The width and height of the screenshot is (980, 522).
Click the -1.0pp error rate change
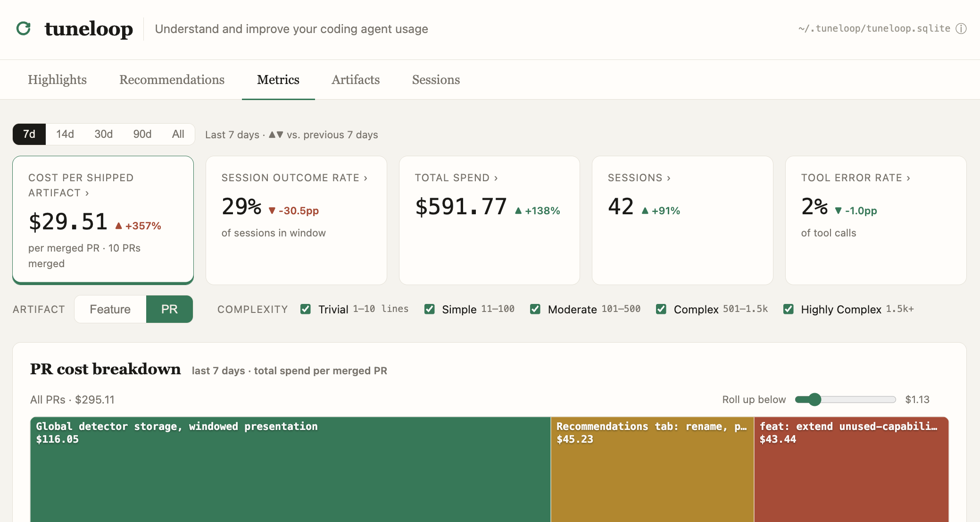(856, 210)
